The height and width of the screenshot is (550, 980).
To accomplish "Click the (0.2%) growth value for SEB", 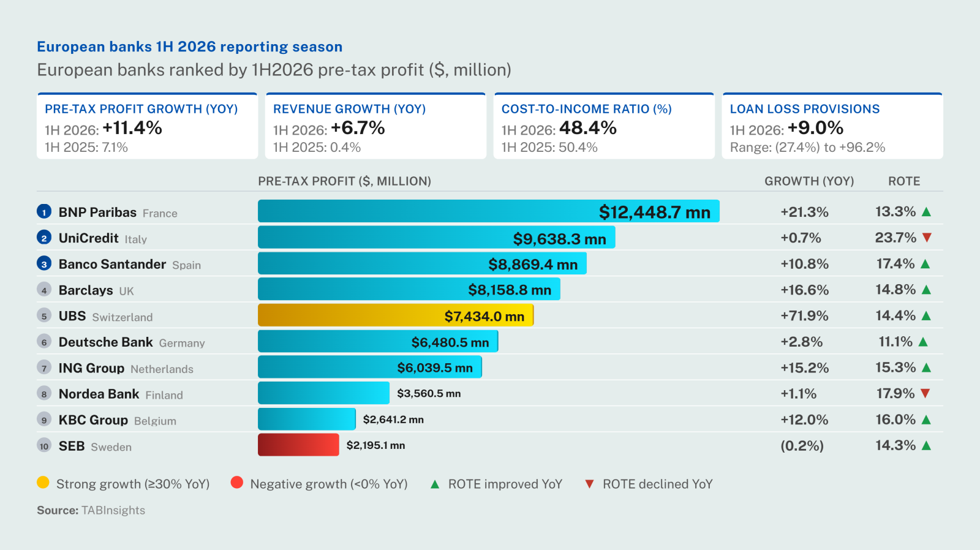I will pyautogui.click(x=802, y=446).
